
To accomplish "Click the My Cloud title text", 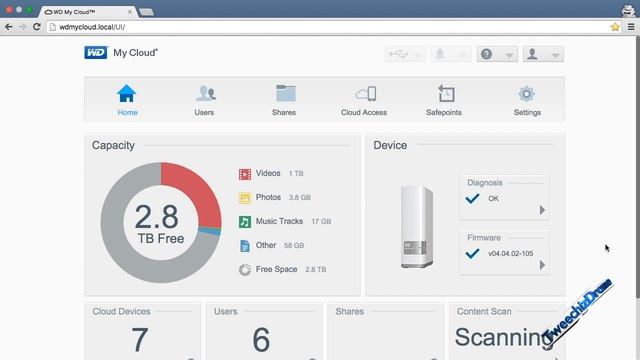I will click(135, 53).
